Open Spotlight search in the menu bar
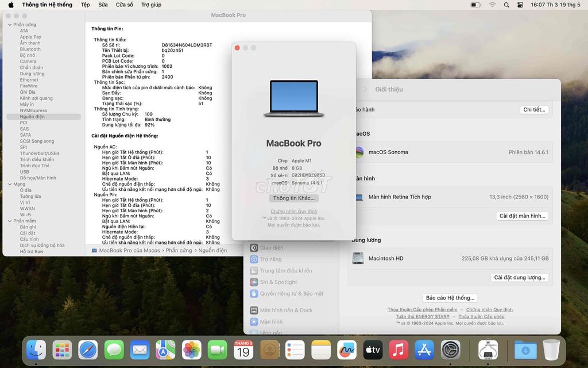Viewport: 588px width, 368px height. tap(506, 5)
